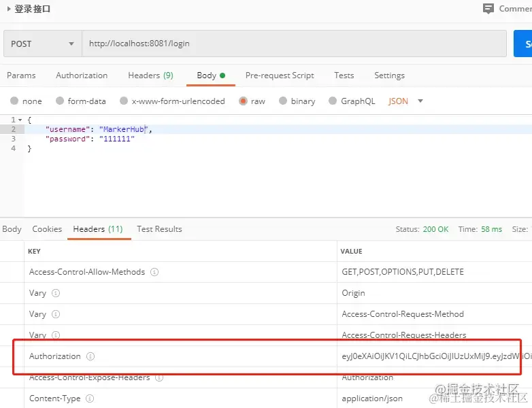The width and height of the screenshot is (532, 408).
Task: Select the response Headers (11) tab
Action: [98, 229]
